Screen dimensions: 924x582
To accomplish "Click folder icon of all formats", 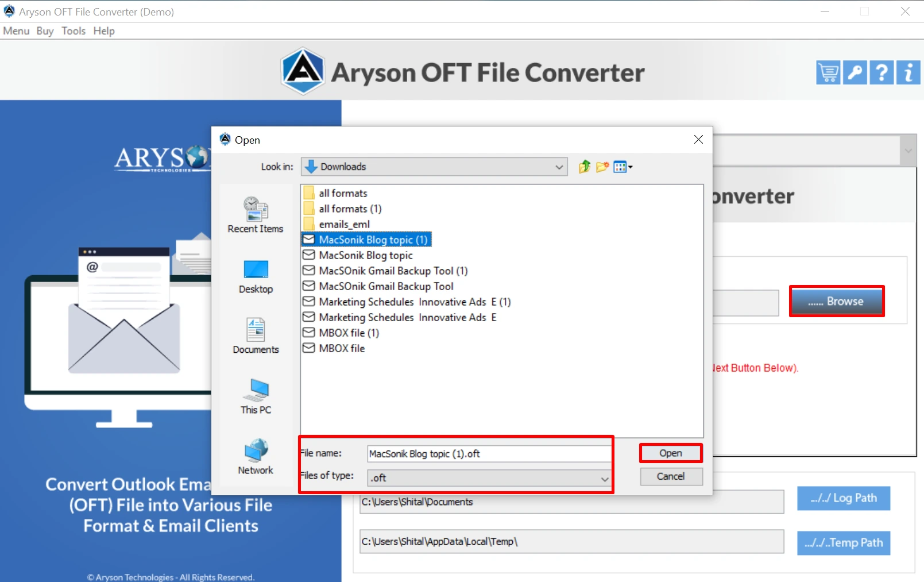I will (309, 193).
